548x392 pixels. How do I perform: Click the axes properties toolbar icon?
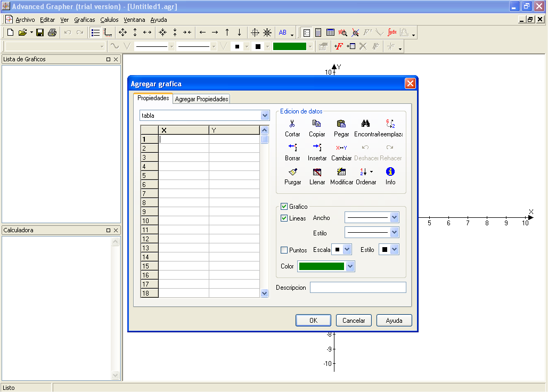pyautogui.click(x=108, y=32)
